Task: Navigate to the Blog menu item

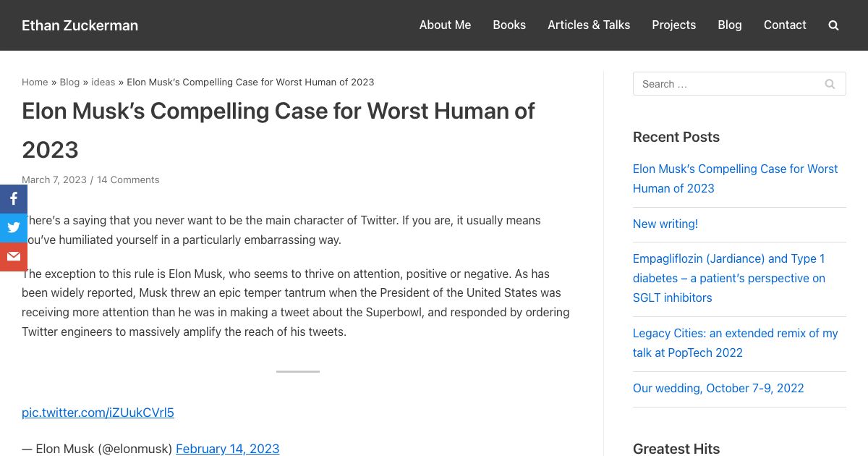Action: (729, 25)
